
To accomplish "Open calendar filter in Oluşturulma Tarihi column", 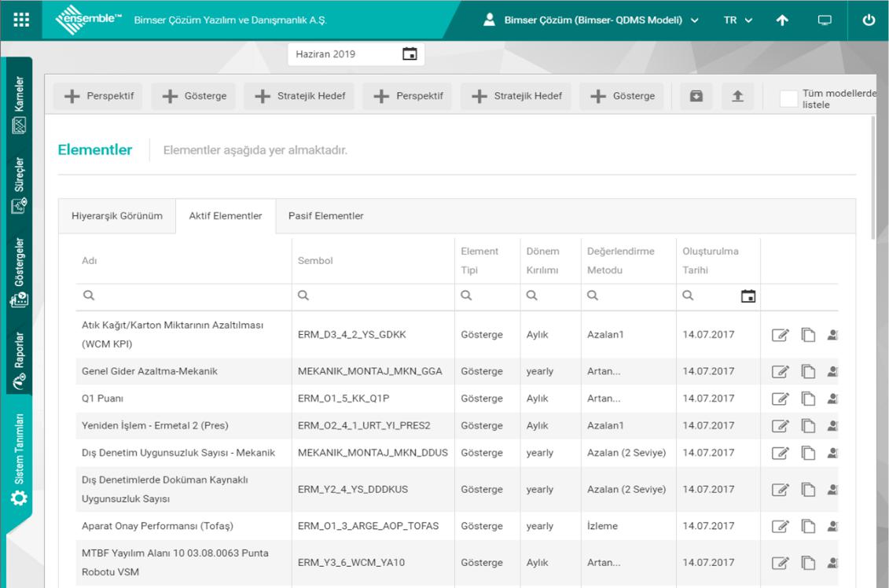I will 748,296.
